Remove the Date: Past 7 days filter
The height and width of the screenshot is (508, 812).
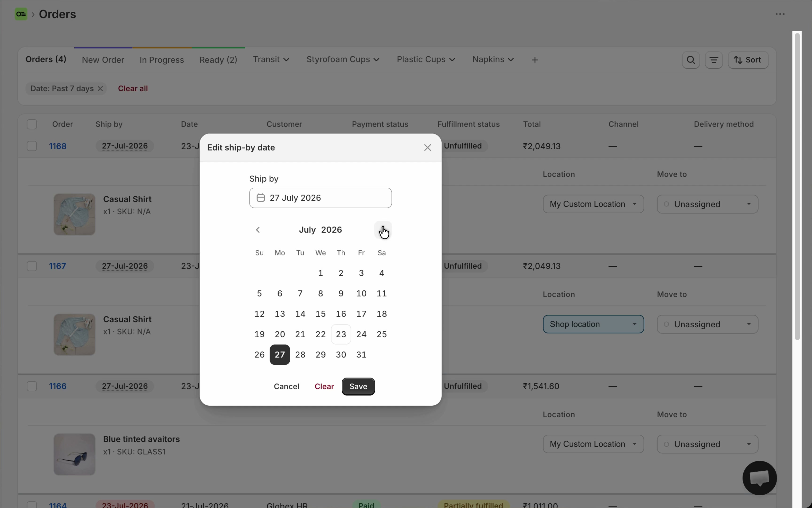pyautogui.click(x=100, y=89)
